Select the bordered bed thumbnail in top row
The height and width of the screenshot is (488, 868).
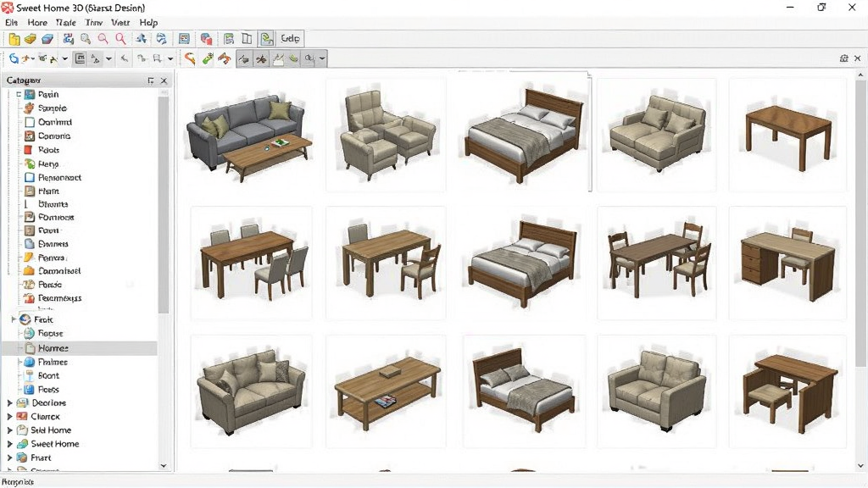pyautogui.click(x=524, y=133)
